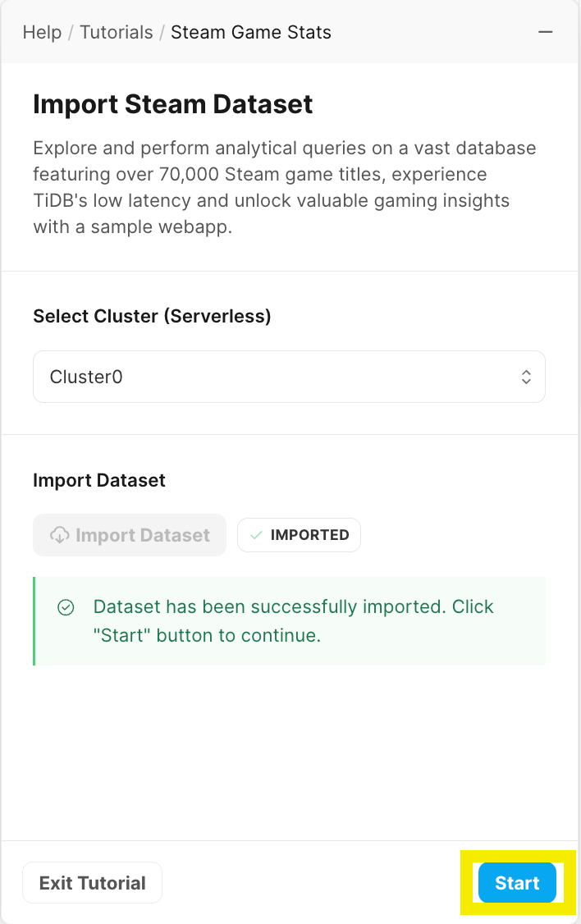Click the IMPORTED status badge
Image resolution: width=581 pixels, height=924 pixels.
pyautogui.click(x=300, y=535)
